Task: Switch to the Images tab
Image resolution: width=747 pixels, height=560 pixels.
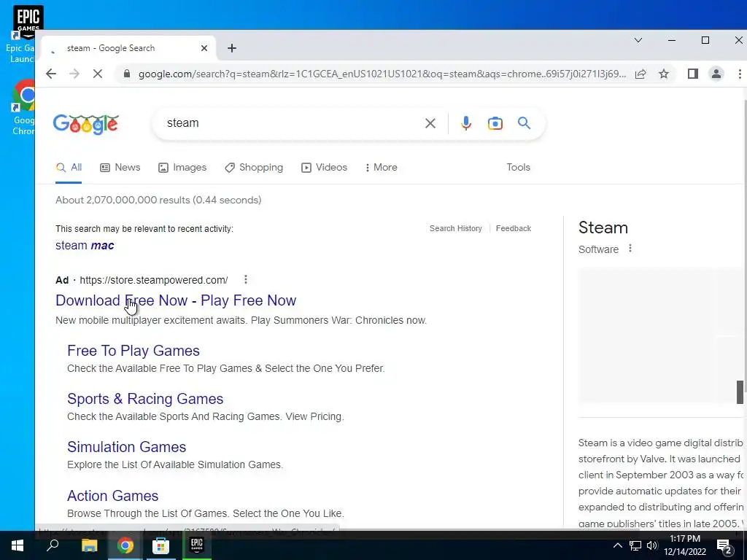Action: tap(182, 168)
